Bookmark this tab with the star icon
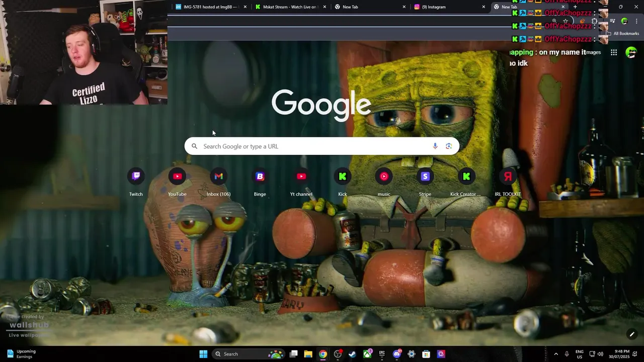Image resolution: width=644 pixels, height=362 pixels. click(566, 21)
